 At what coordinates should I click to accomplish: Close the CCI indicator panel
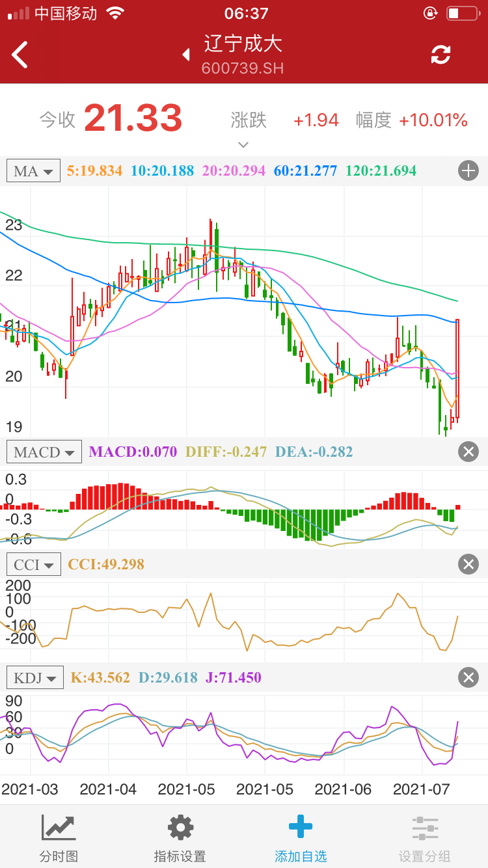(x=468, y=564)
